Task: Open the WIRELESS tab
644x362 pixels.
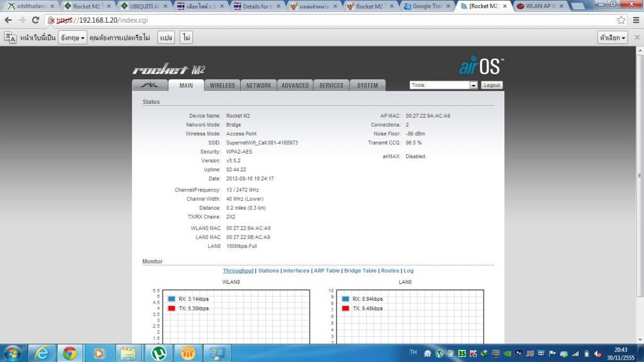Action: click(222, 85)
